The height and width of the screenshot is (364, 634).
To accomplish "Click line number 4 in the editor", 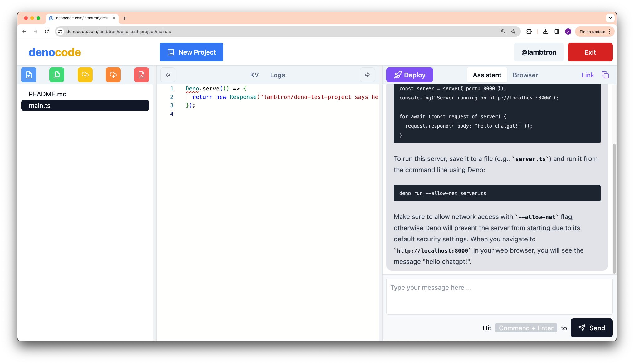I will pos(172,114).
